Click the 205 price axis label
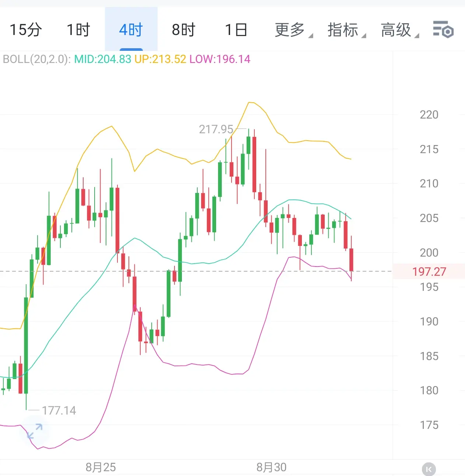The width and height of the screenshot is (465, 476). tap(429, 218)
